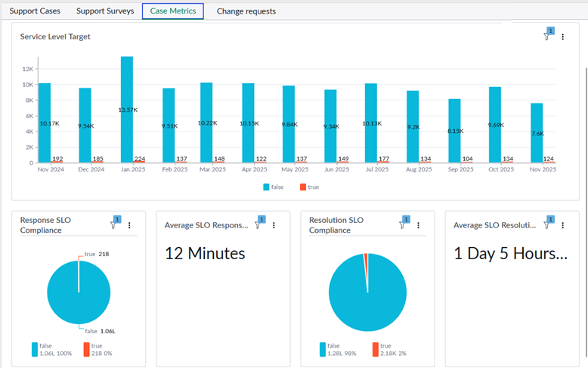Toggle 'true' series in bar chart legend
588x368 pixels.
[x=308, y=187]
